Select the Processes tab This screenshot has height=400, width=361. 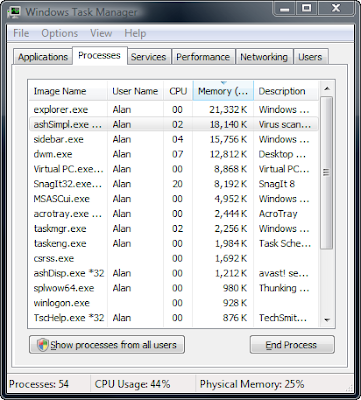point(99,55)
